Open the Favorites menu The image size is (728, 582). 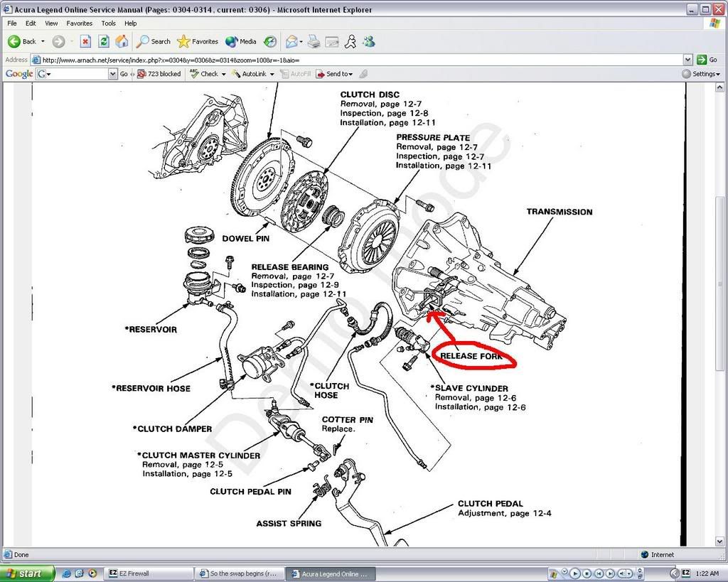click(80, 23)
